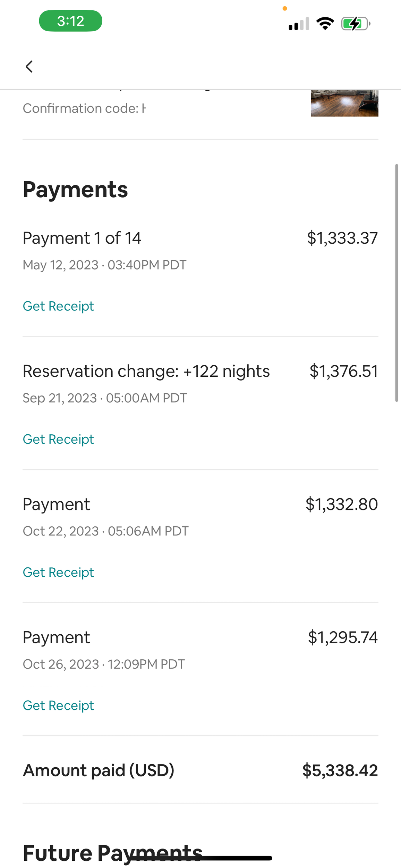Tap the $5,338.42 total amount
Image resolution: width=401 pixels, height=868 pixels.
click(340, 770)
